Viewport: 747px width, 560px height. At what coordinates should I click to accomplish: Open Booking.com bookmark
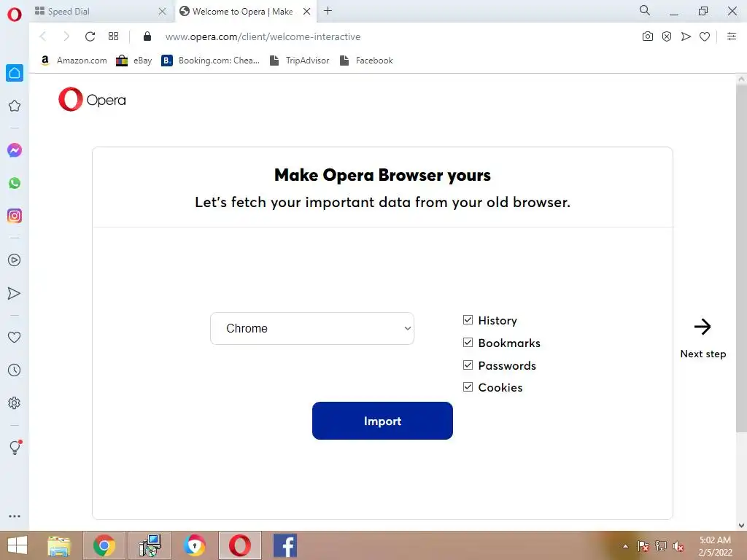point(211,61)
